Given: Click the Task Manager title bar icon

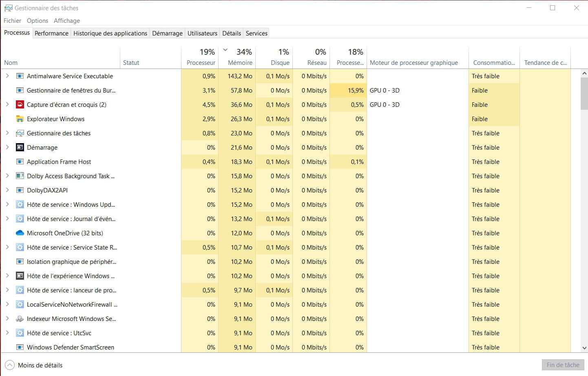Looking at the screenshot, I should pos(8,8).
